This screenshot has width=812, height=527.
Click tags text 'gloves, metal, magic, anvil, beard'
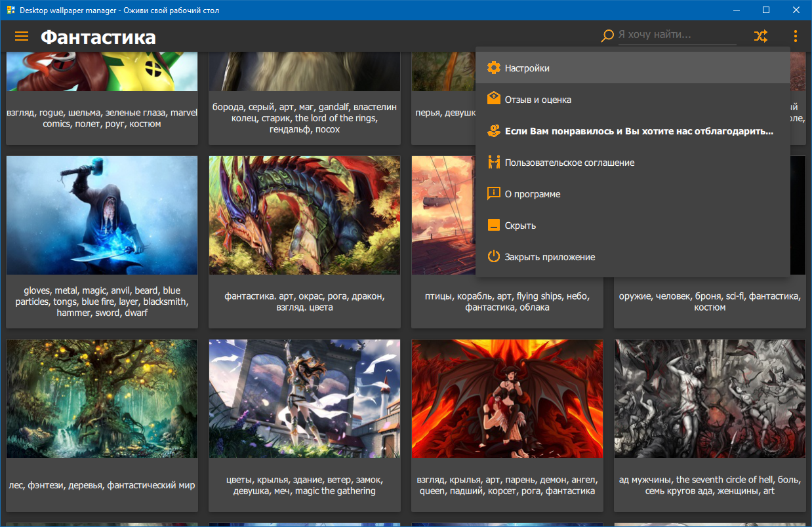click(x=102, y=302)
